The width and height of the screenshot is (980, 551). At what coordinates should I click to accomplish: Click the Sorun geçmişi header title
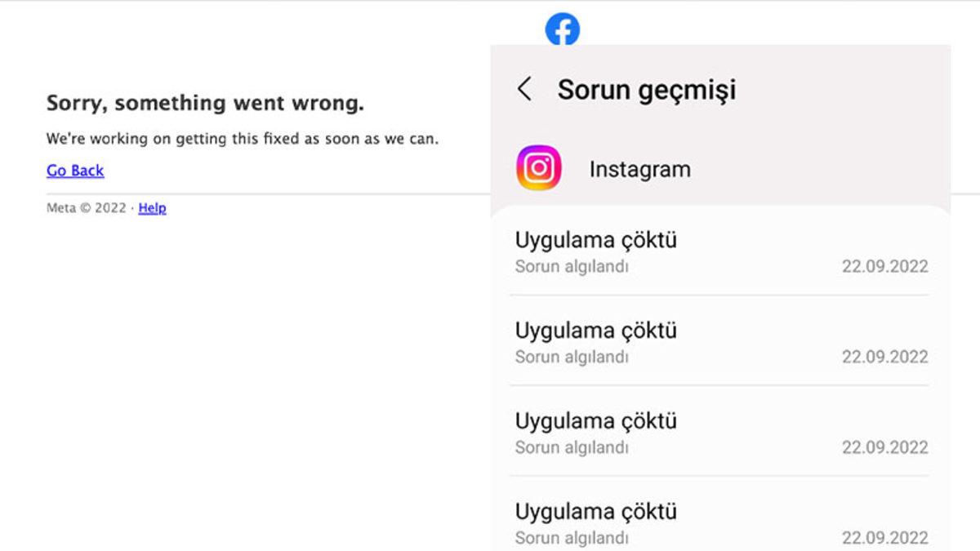647,90
